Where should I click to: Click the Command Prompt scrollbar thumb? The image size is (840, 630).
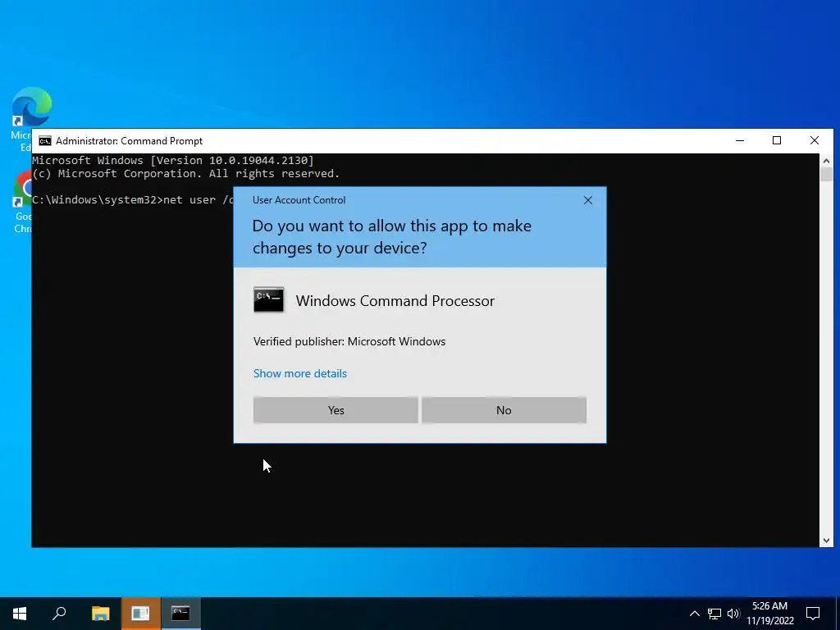coord(826,175)
